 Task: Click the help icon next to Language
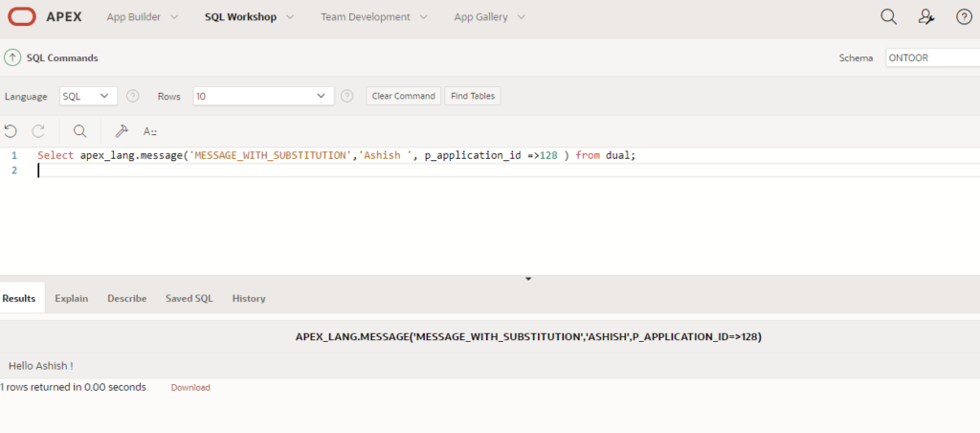pos(133,96)
